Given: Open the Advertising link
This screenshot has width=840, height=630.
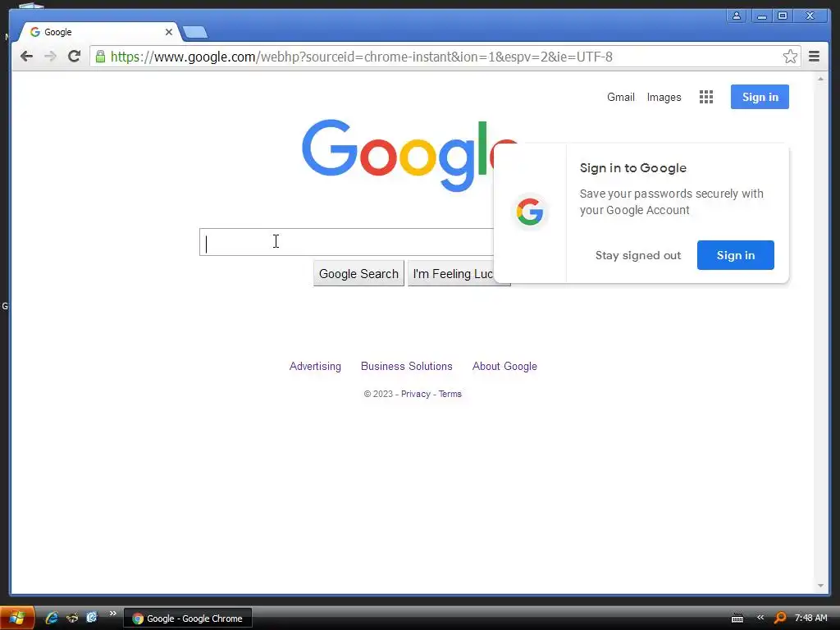Looking at the screenshot, I should pos(315,366).
